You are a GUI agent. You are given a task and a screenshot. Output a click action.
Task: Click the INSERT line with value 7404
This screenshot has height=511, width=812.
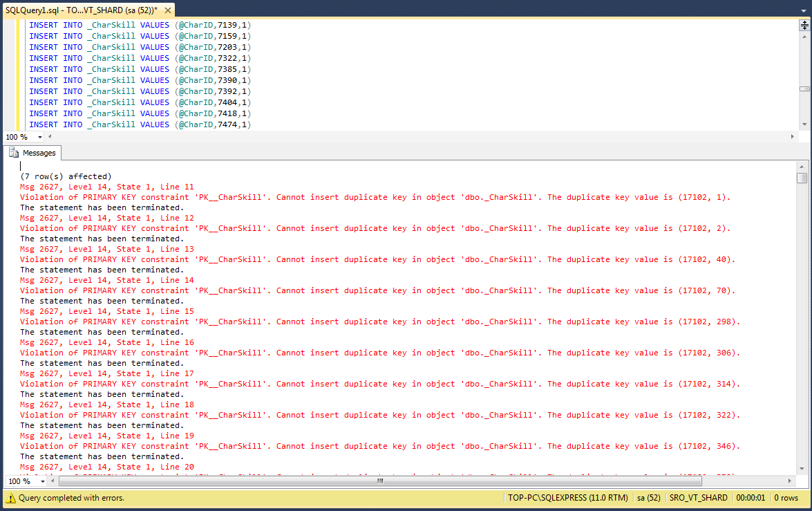[x=140, y=102]
